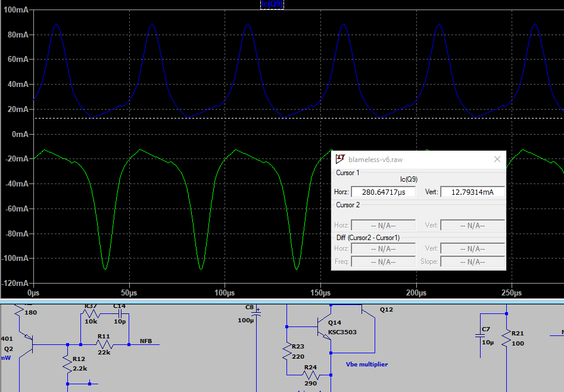Click the Freq N/A field

pos(384,262)
